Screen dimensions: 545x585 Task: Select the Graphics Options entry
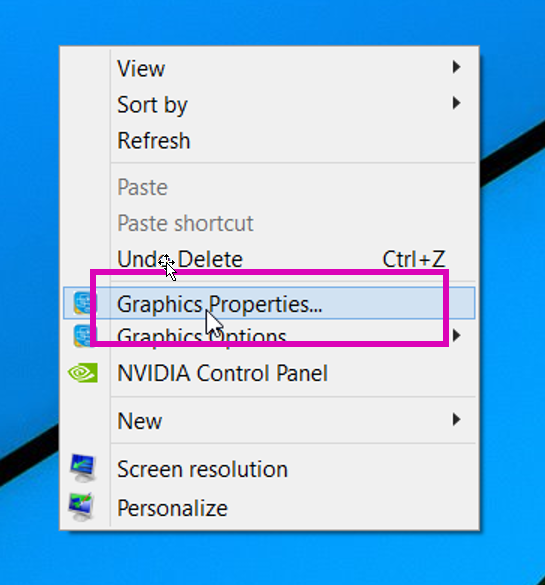(269, 335)
